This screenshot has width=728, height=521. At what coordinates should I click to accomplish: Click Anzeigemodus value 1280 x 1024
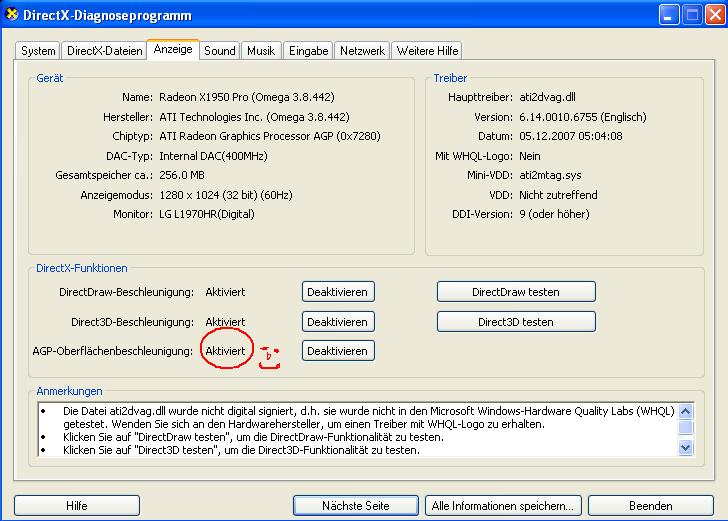pos(226,195)
